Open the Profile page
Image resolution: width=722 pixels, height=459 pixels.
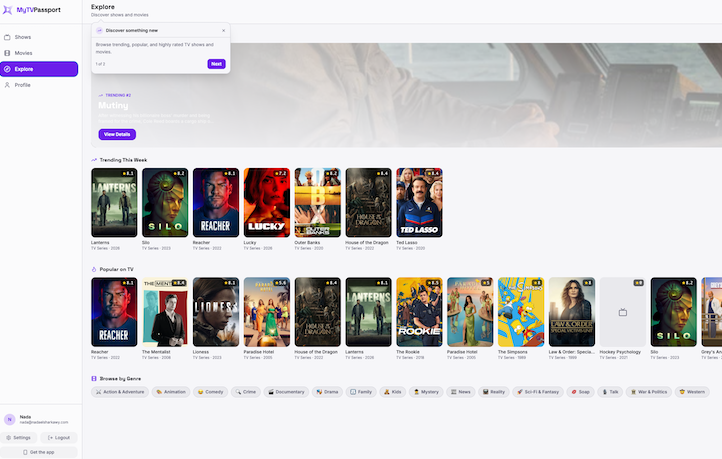[39, 85]
